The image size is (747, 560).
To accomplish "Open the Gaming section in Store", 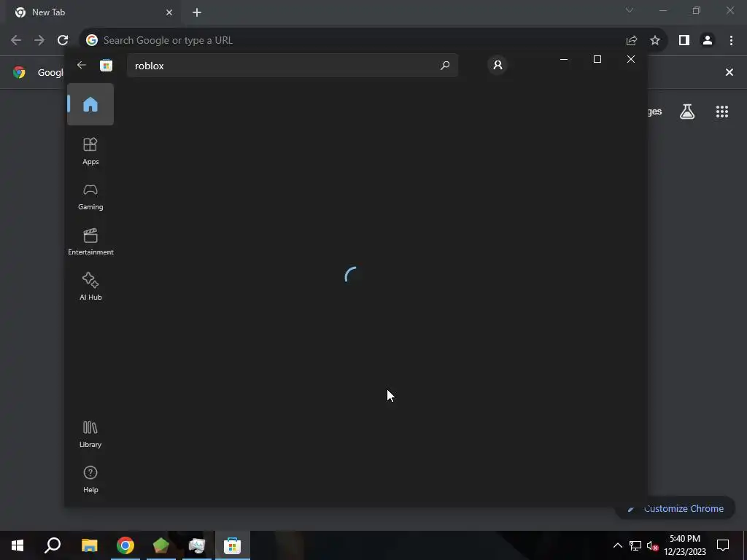I will [90, 197].
